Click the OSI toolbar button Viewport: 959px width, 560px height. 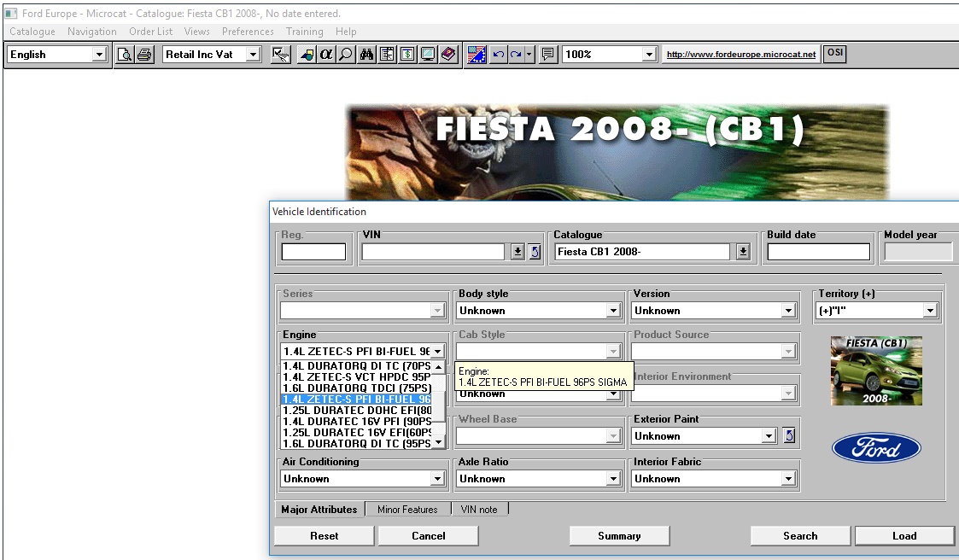835,54
